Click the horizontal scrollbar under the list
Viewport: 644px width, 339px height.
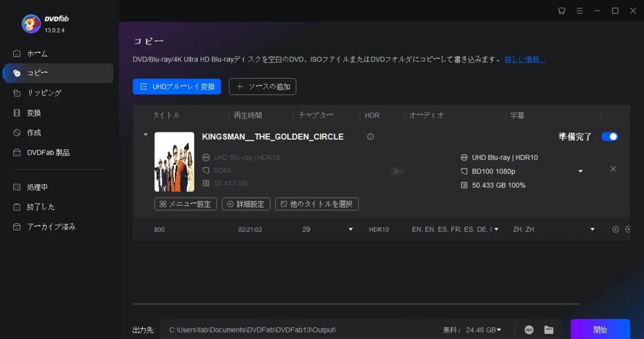[356, 304]
